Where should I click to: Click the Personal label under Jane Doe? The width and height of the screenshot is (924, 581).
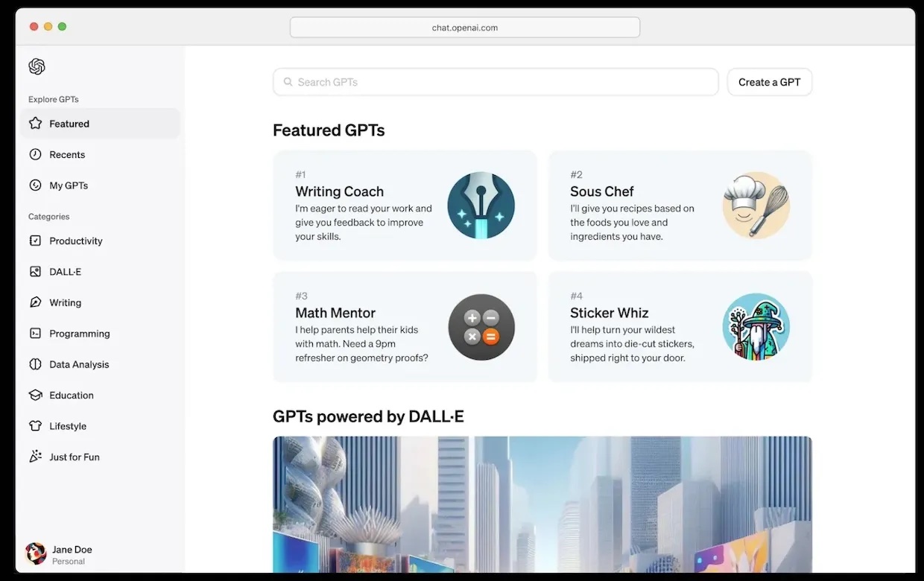pyautogui.click(x=69, y=562)
